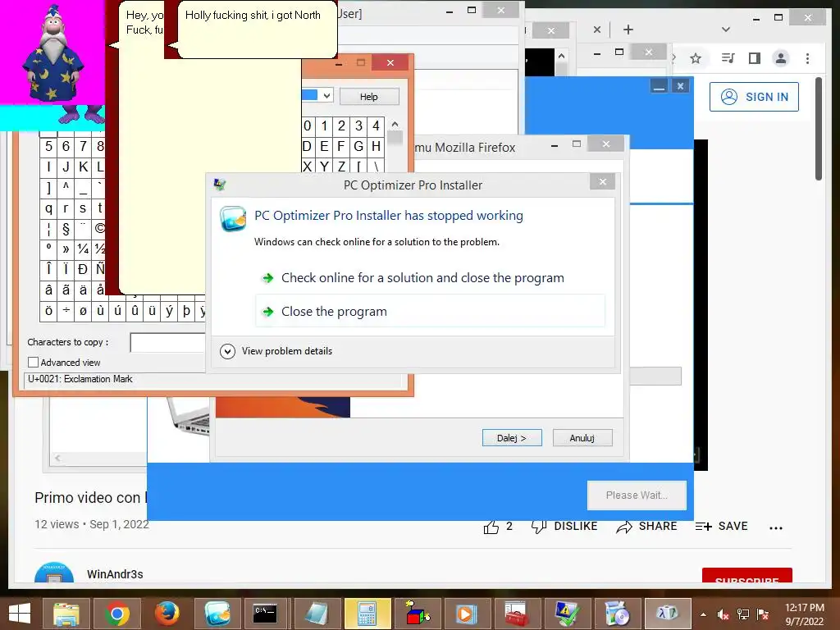The image size is (840, 630).
Task: Minimize the blue installer window
Action: click(x=659, y=87)
